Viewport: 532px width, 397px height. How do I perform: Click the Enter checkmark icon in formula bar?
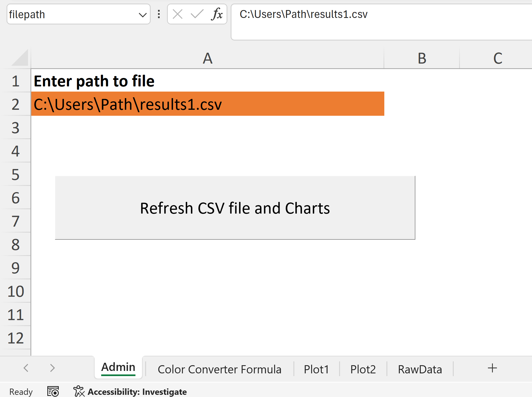click(x=197, y=14)
